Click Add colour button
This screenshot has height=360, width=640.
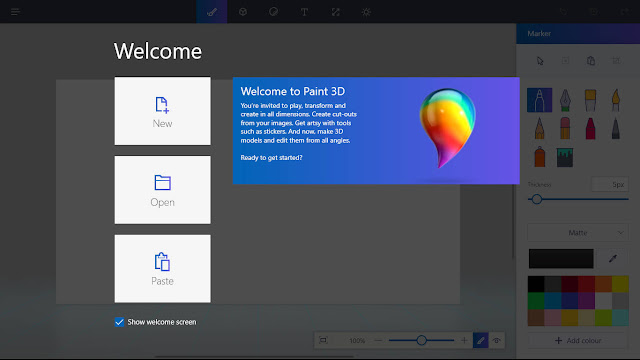click(578, 340)
